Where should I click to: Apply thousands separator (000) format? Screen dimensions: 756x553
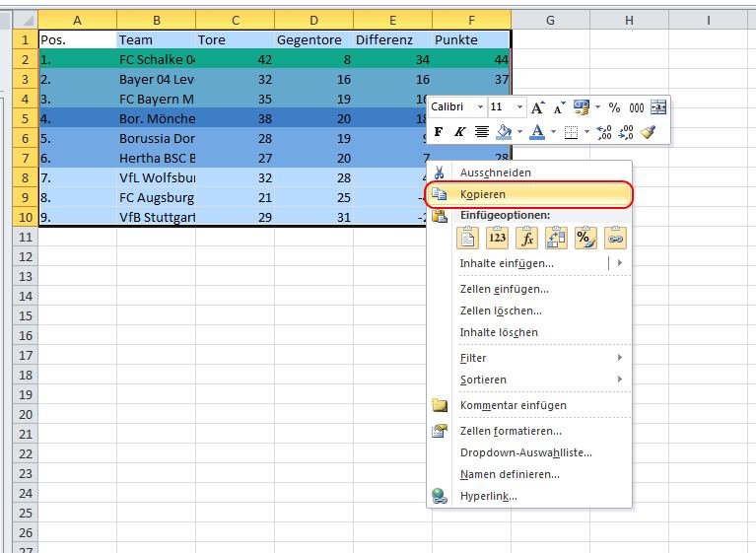pos(637,107)
